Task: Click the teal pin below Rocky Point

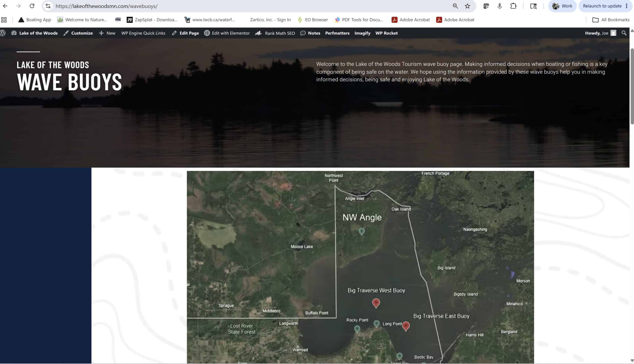Action: tap(357, 329)
